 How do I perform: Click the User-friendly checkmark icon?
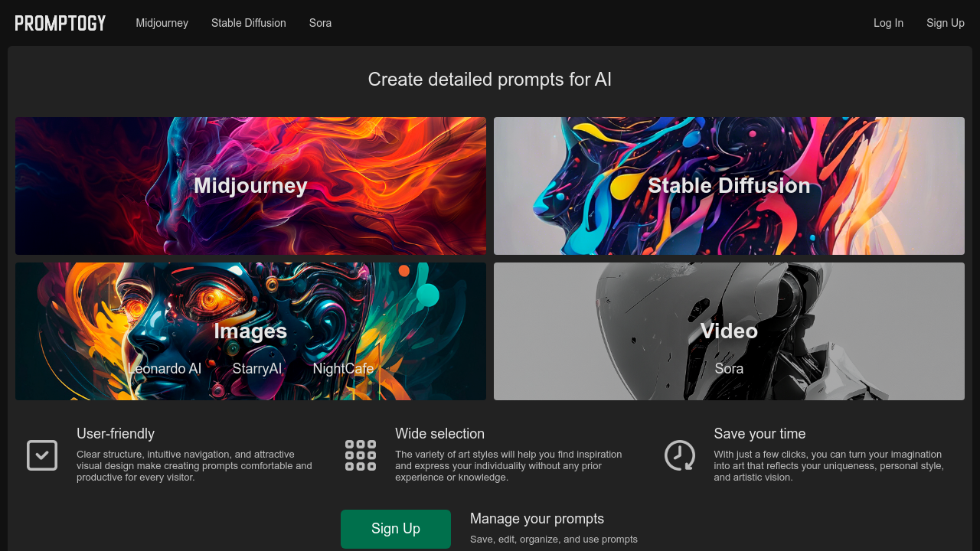[42, 455]
